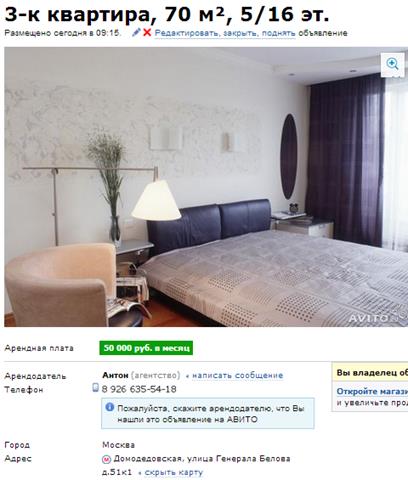Open написать сообщение link
The image size is (408, 480).
(238, 375)
